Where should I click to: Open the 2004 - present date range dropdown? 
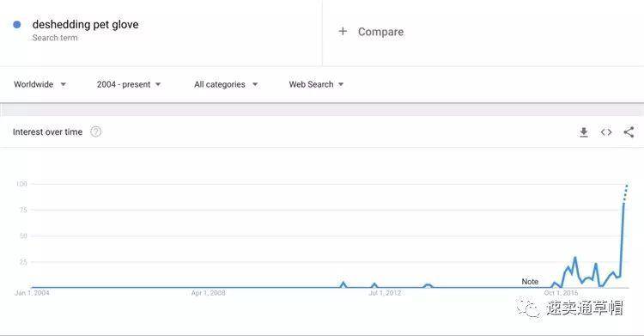click(129, 84)
